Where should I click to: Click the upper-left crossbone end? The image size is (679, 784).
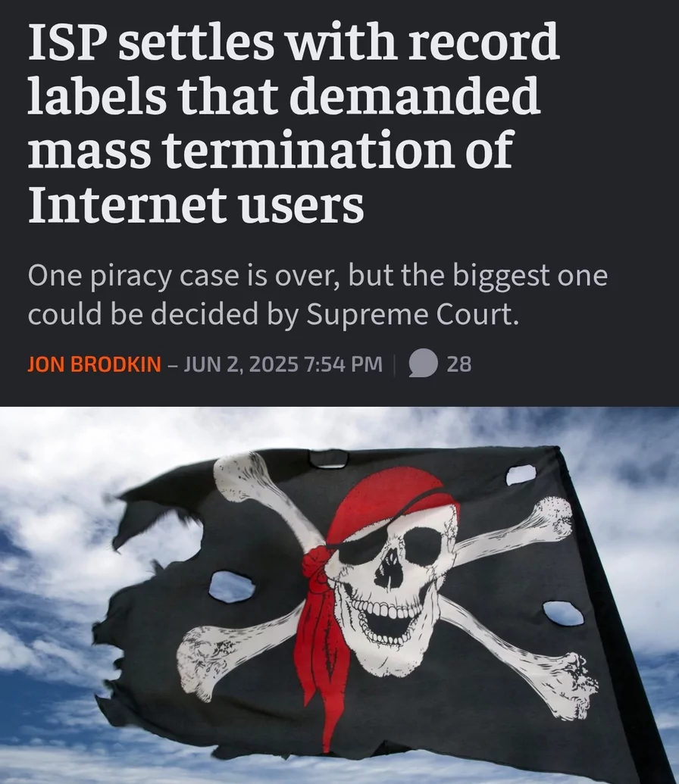pos(242,475)
